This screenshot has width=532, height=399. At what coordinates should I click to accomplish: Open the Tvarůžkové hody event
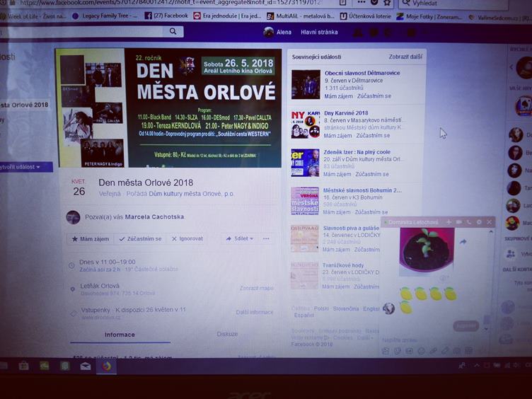(343, 265)
